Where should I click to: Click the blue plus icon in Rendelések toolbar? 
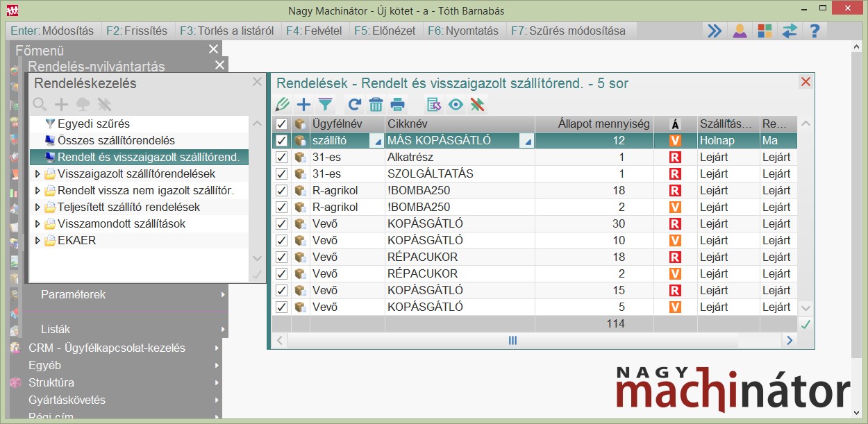(303, 105)
